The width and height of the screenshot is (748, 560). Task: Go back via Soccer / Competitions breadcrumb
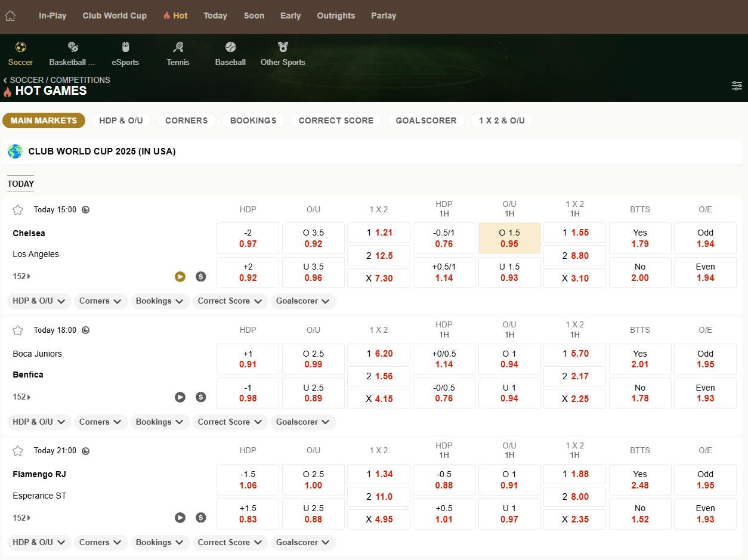coord(57,80)
